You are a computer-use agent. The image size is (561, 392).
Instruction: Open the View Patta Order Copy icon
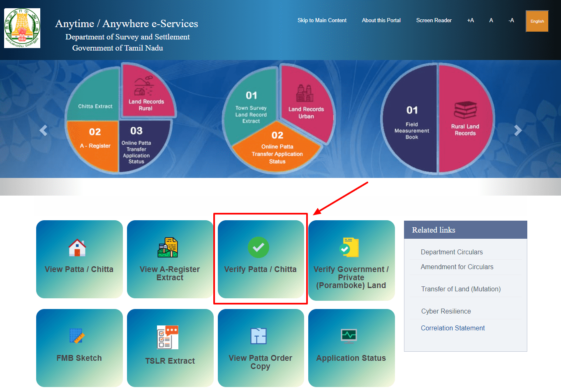pyautogui.click(x=259, y=336)
